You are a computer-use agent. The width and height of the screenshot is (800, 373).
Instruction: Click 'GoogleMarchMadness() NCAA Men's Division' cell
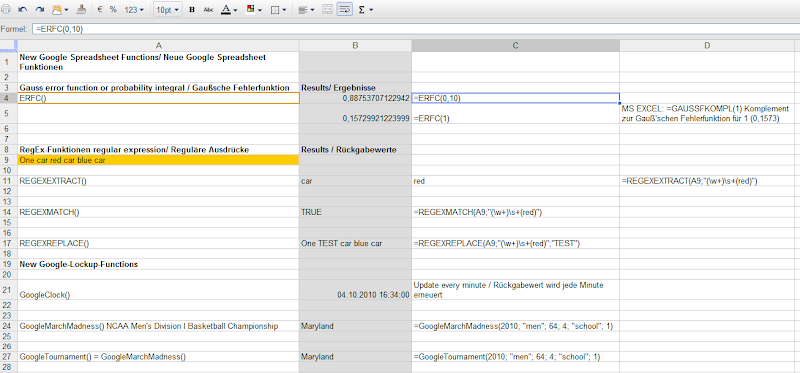[x=158, y=326]
